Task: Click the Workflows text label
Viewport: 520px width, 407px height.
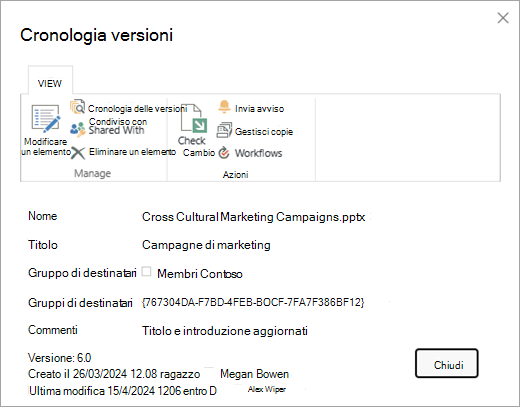Action: 258,153
